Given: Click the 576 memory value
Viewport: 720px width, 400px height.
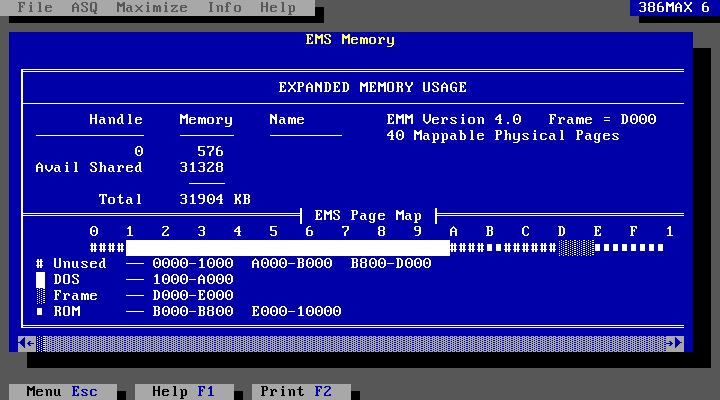Looking at the screenshot, I should click(x=210, y=151).
